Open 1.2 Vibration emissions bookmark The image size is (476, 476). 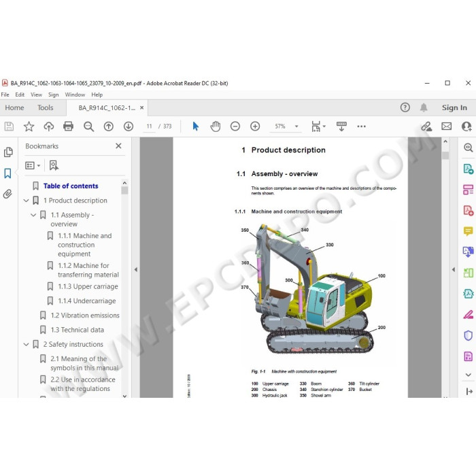(85, 316)
